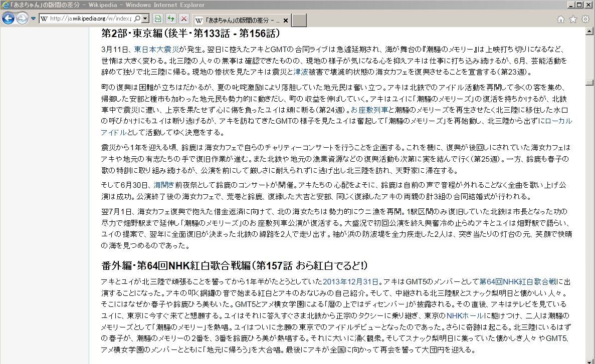Refresh the page with the green arrows
The image size is (595, 364).
click(x=171, y=18)
